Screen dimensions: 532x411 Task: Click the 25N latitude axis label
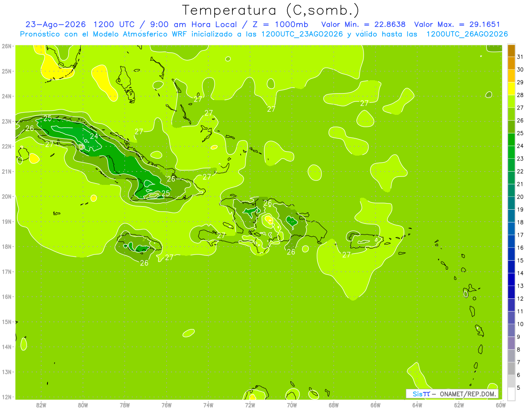tap(7, 71)
